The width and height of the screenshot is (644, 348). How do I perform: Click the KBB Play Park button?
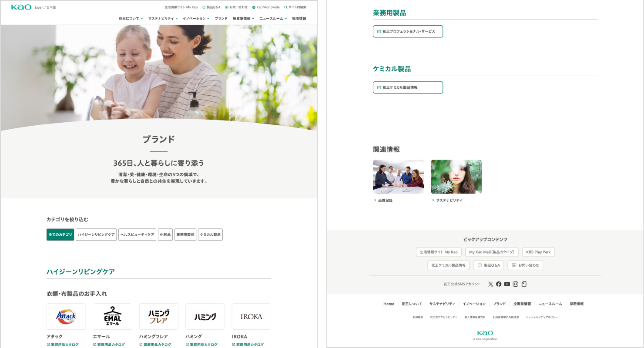click(538, 252)
